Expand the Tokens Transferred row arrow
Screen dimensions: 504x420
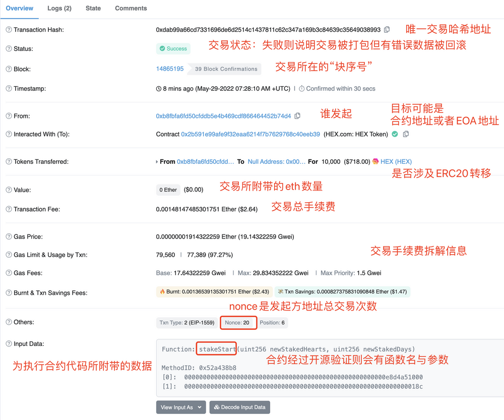[157, 162]
